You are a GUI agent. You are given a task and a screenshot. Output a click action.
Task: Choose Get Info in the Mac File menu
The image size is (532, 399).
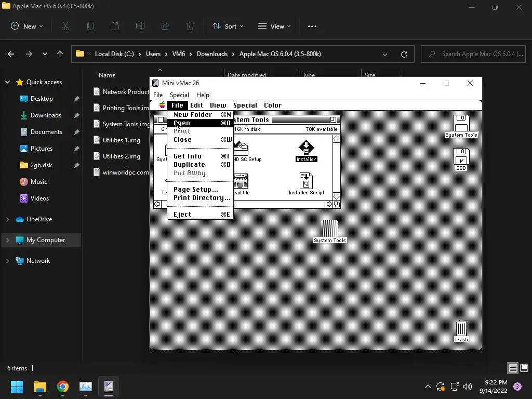(x=200, y=156)
